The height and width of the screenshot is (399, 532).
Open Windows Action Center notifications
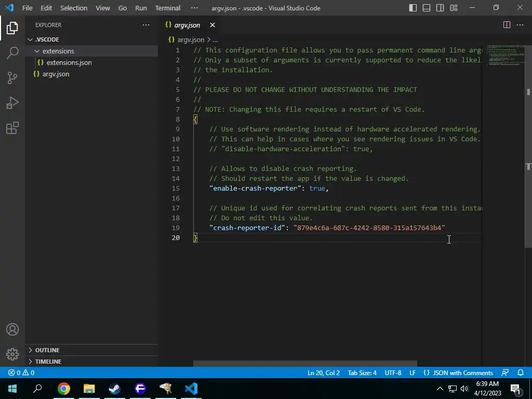coord(515,389)
